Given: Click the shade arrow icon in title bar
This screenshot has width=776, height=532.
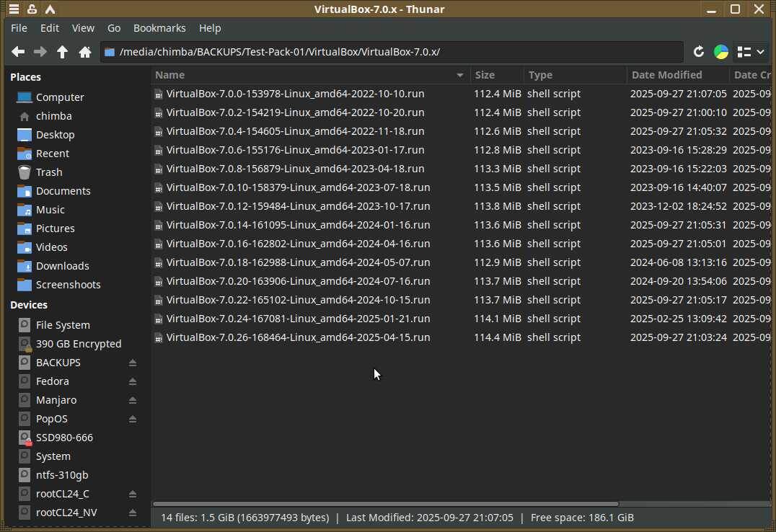Looking at the screenshot, I should (x=50, y=9).
